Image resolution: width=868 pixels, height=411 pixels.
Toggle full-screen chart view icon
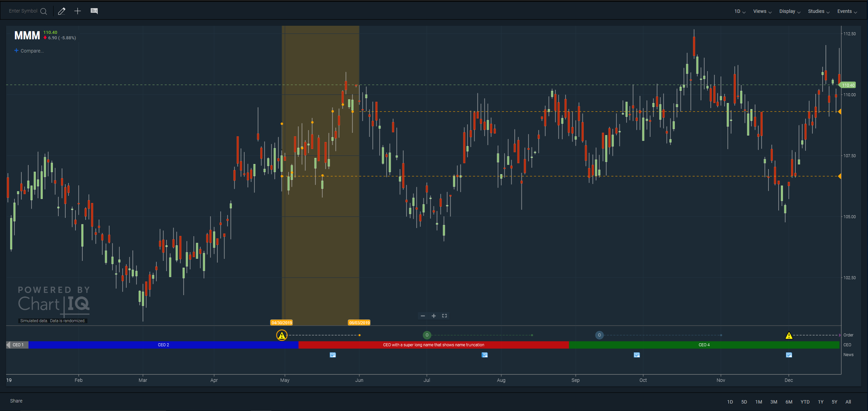click(x=445, y=316)
